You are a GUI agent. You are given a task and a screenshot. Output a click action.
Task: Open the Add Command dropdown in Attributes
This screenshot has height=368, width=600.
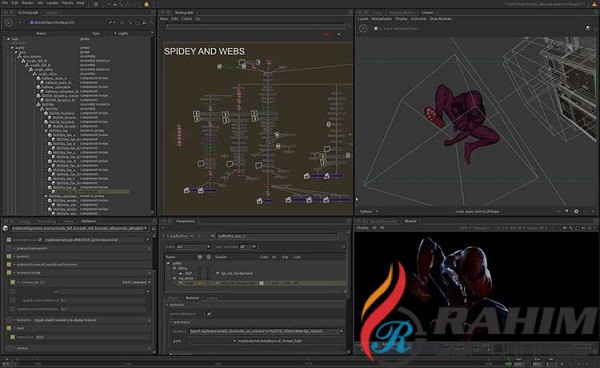pos(136,282)
